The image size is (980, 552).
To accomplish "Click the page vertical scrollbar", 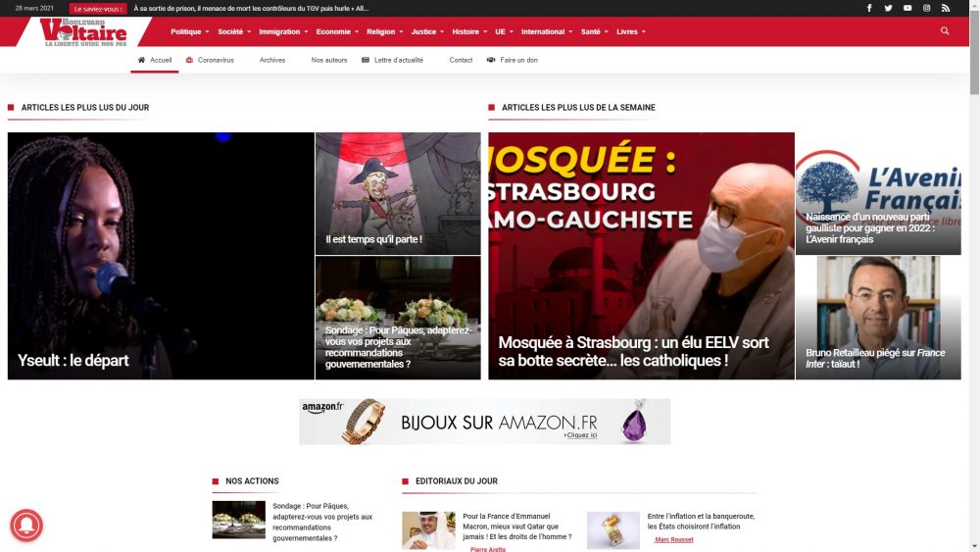I will click(974, 276).
